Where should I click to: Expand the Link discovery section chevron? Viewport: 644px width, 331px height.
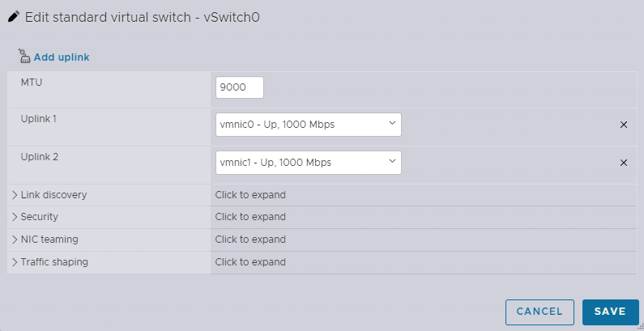pyautogui.click(x=15, y=195)
